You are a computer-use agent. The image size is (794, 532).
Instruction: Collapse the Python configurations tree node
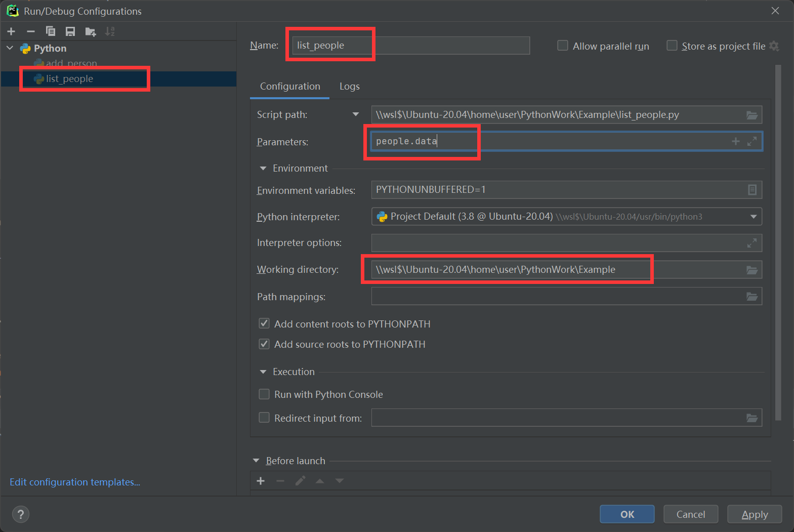10,48
